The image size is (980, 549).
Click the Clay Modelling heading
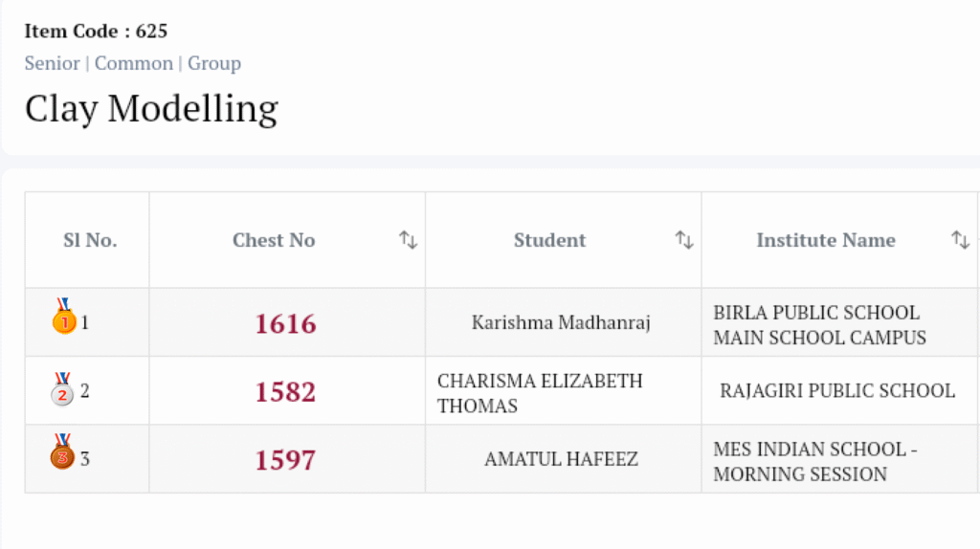click(151, 109)
